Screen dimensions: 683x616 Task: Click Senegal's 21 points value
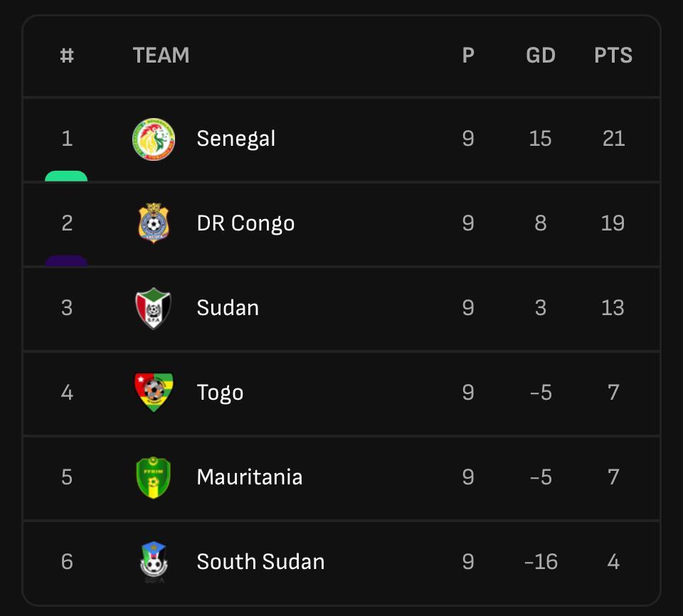[613, 139]
